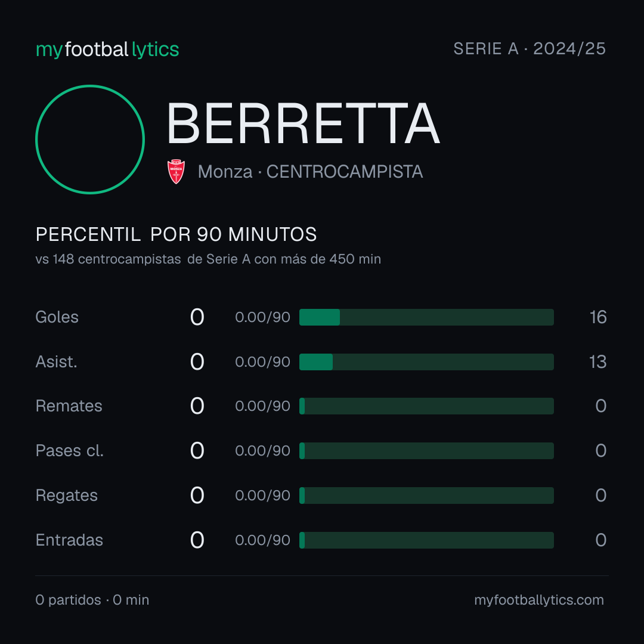
Task: Click the Entradas percentile bar
Action: (426, 540)
